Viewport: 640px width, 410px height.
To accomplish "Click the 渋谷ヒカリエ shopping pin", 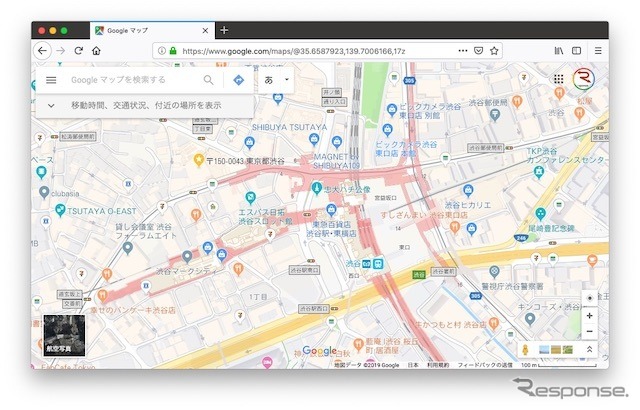I will 468,191.
